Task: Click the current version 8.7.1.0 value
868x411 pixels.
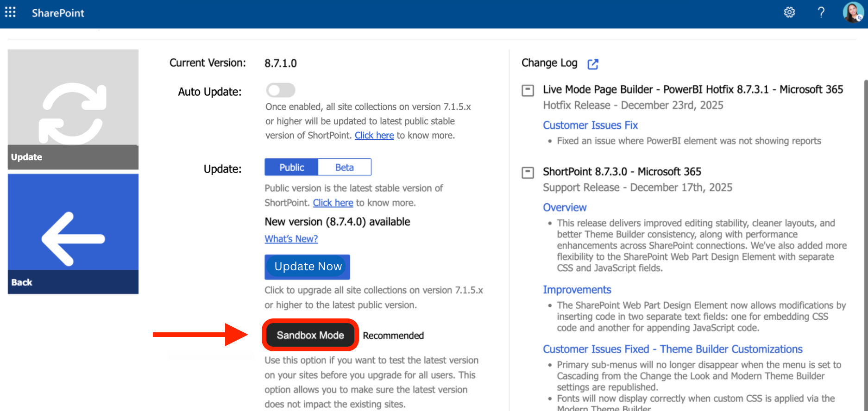Action: tap(281, 63)
